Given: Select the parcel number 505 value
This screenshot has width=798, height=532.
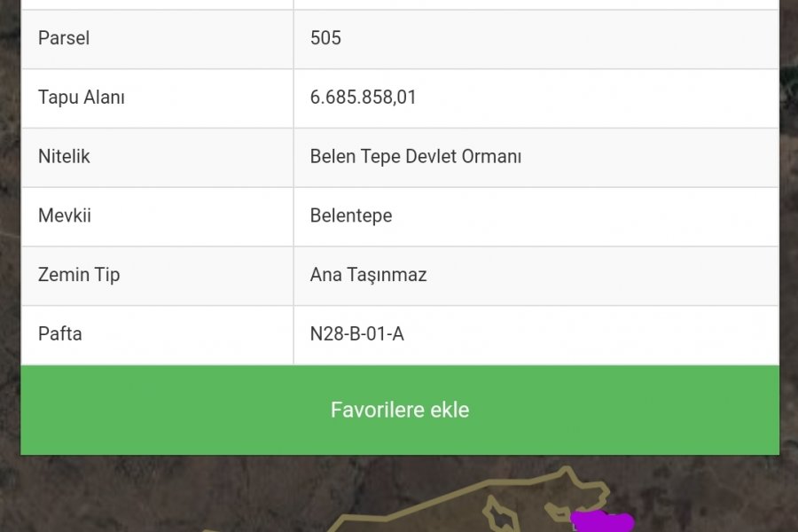Looking at the screenshot, I should (x=325, y=38).
